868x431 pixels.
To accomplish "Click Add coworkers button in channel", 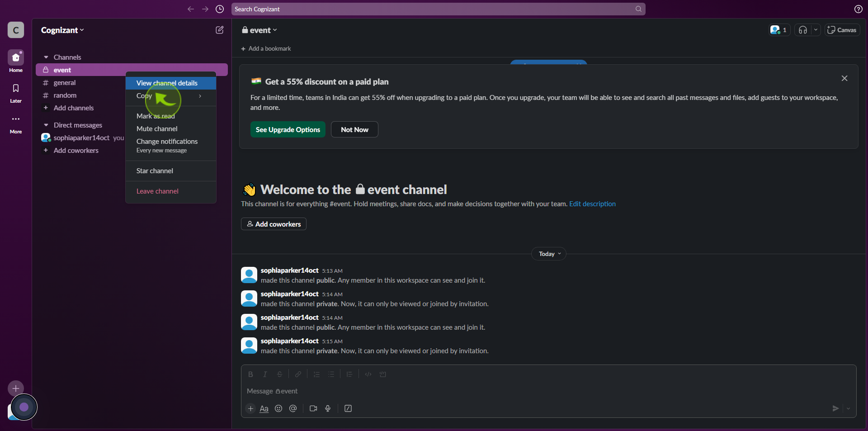I will (274, 224).
